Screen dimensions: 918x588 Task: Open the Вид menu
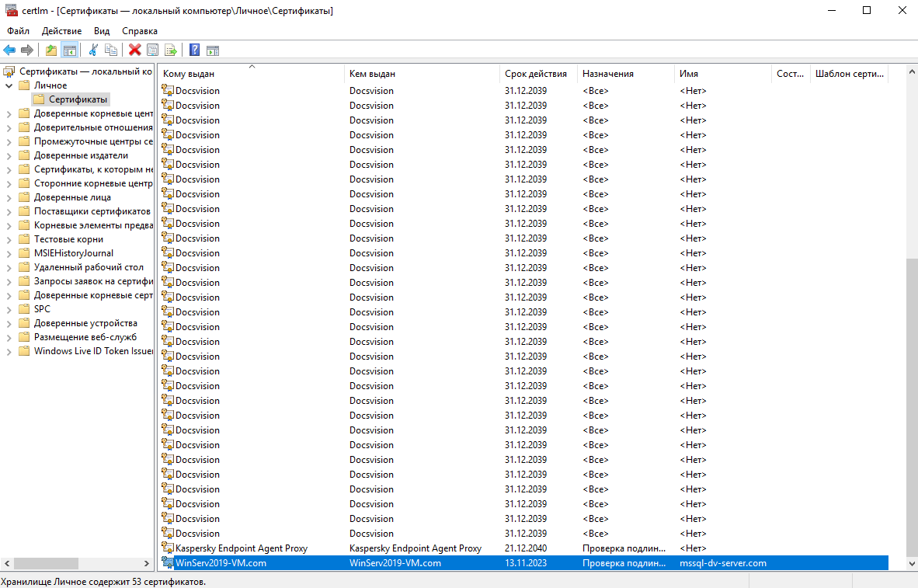pyautogui.click(x=102, y=31)
